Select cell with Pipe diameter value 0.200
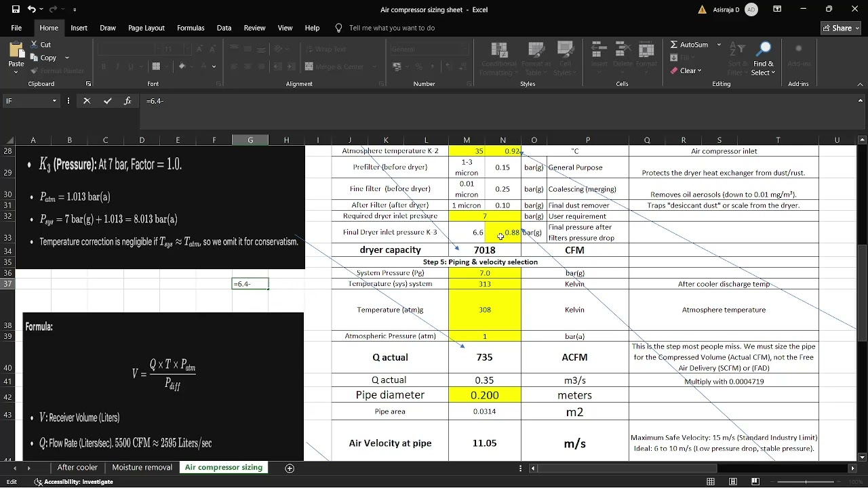 coord(484,395)
